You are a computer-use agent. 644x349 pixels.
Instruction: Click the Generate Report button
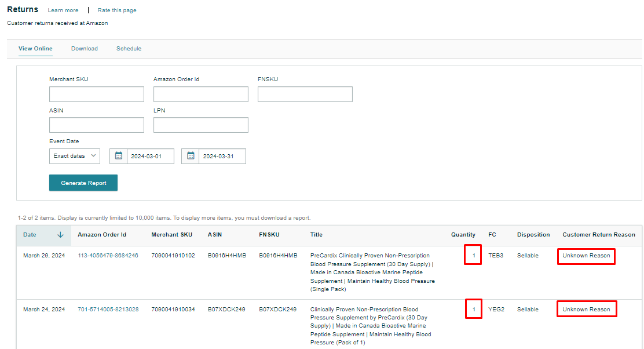[83, 183]
